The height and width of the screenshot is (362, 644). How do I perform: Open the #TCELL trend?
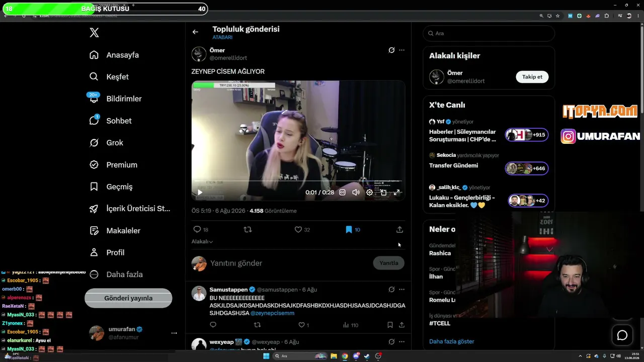[440, 323]
